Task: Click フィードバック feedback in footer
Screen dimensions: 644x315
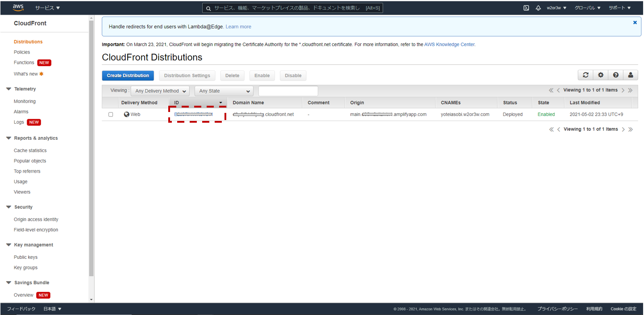Action: (21, 309)
